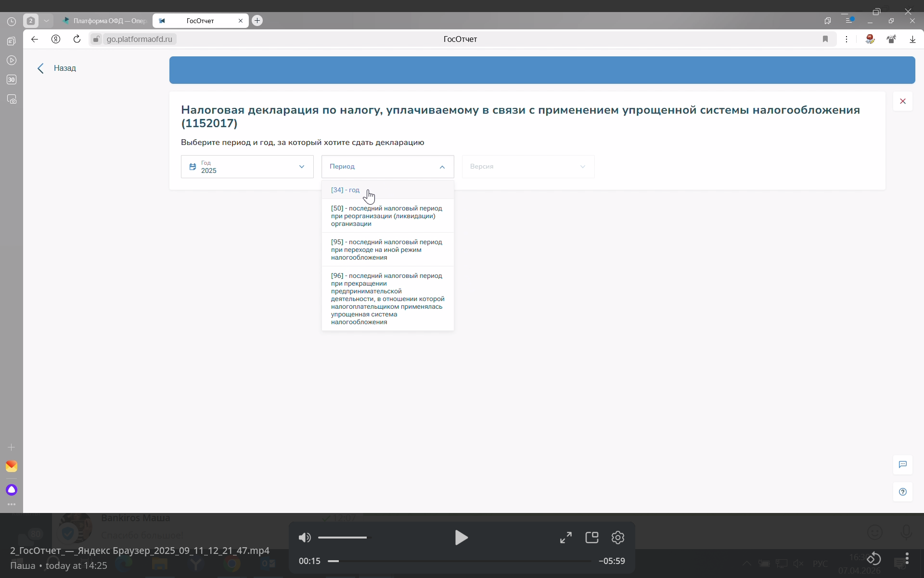
Task: Choose [95] period for tax regime change
Action: [x=386, y=250]
